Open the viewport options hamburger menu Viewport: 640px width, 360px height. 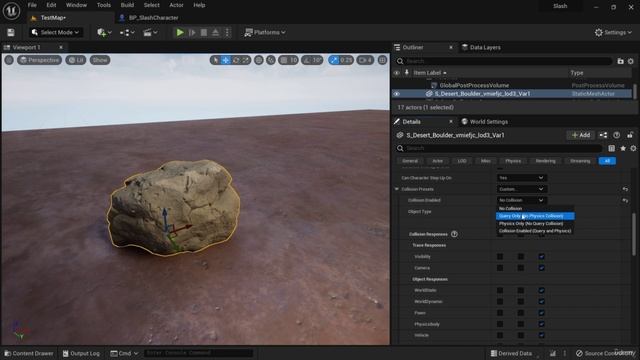[x=9, y=60]
